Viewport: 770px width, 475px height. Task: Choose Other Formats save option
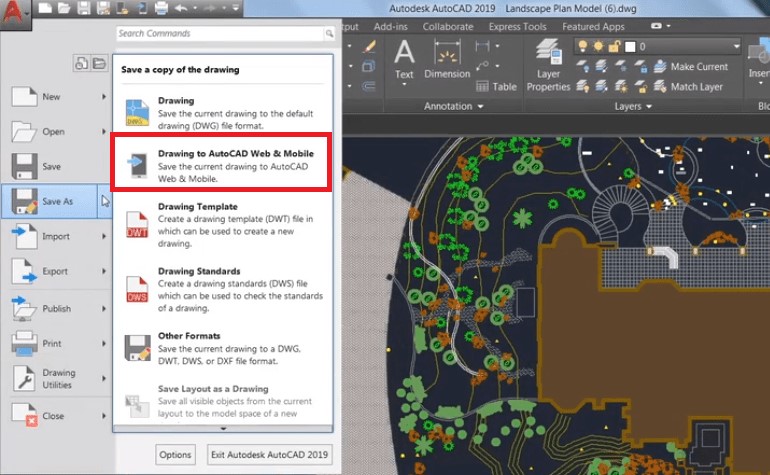click(x=222, y=348)
